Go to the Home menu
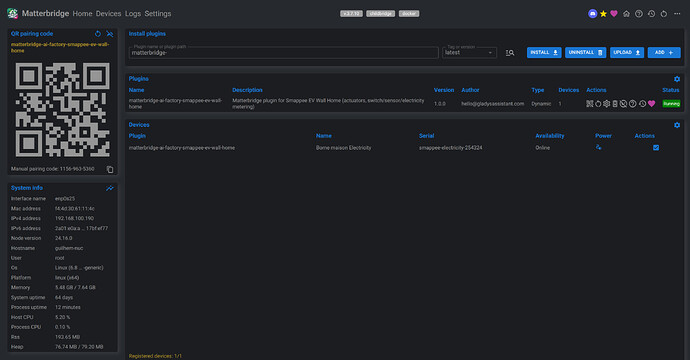 [x=82, y=14]
